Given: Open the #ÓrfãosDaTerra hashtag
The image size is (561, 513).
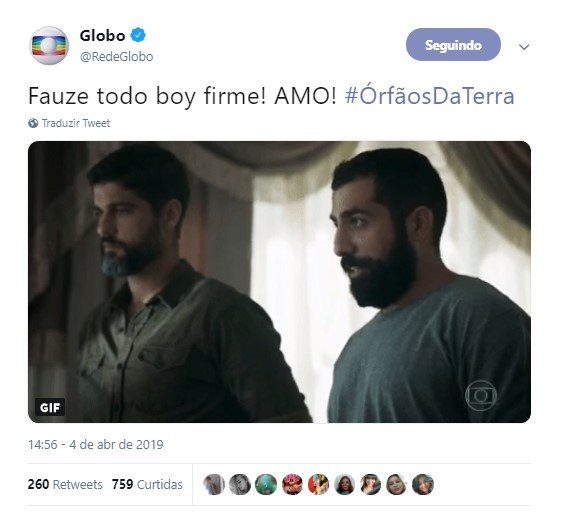Looking at the screenshot, I should pyautogui.click(x=430, y=96).
